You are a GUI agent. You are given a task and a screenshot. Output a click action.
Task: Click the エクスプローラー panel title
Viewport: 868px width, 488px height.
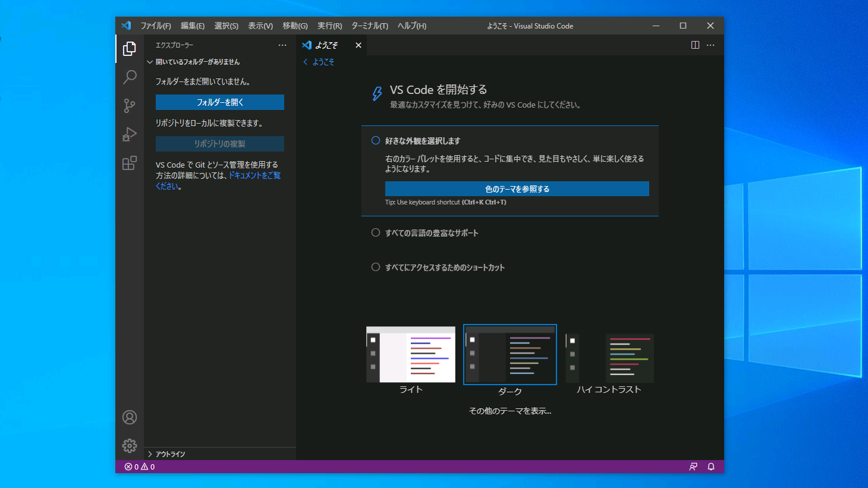174,45
